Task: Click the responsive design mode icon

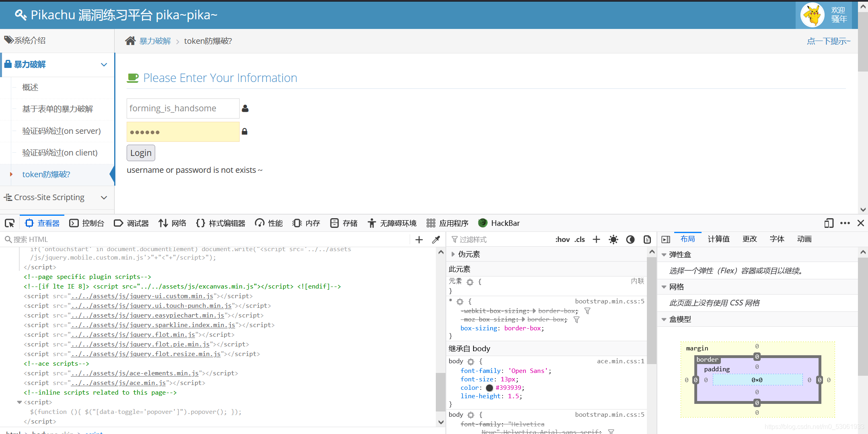Action: (829, 223)
